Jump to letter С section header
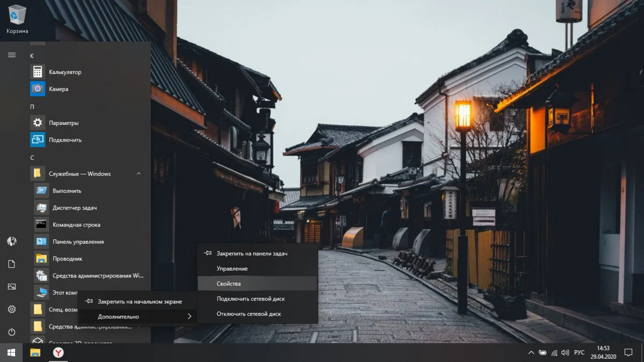The image size is (644, 362). point(32,157)
